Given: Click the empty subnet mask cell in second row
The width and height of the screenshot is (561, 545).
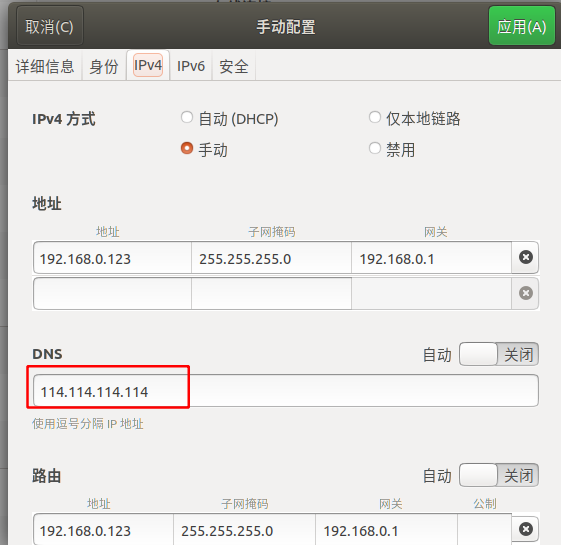Looking at the screenshot, I should 272,293.
